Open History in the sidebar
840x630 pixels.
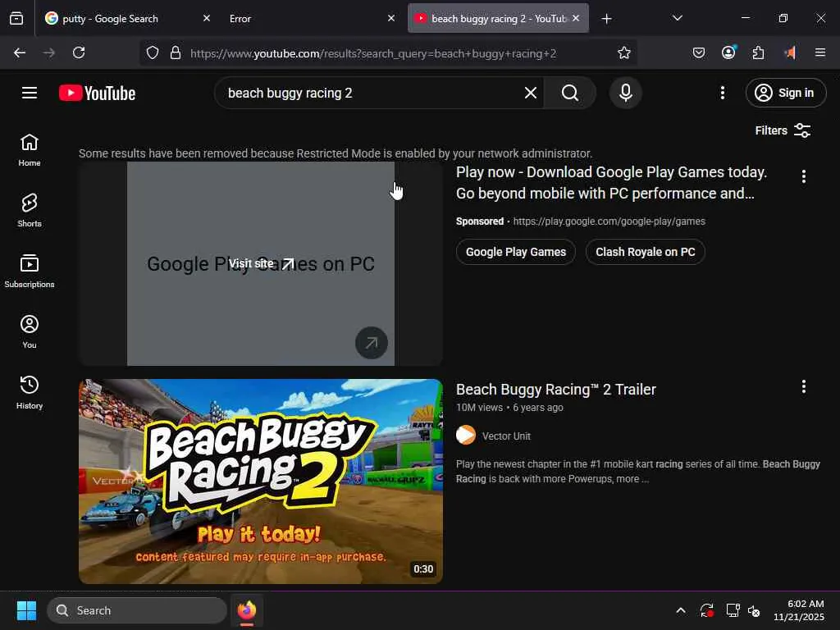(30, 393)
